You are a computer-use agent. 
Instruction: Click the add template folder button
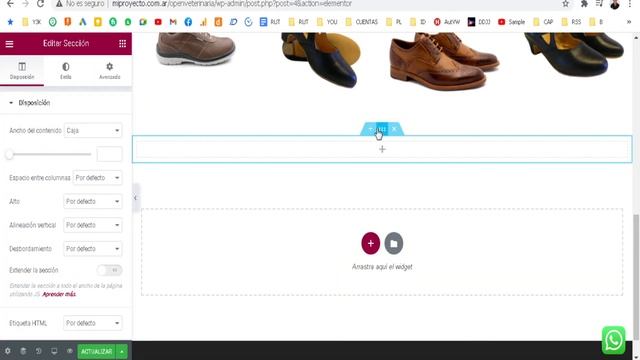point(394,243)
